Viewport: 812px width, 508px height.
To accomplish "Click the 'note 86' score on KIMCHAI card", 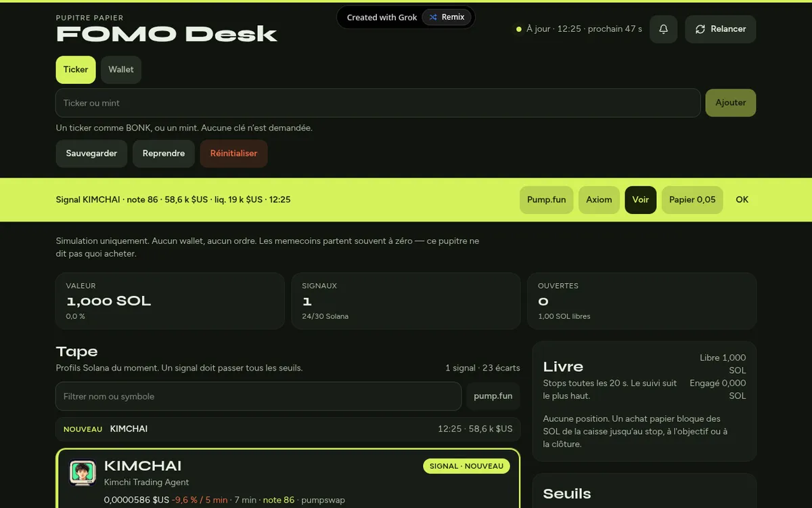I will click(x=279, y=500).
